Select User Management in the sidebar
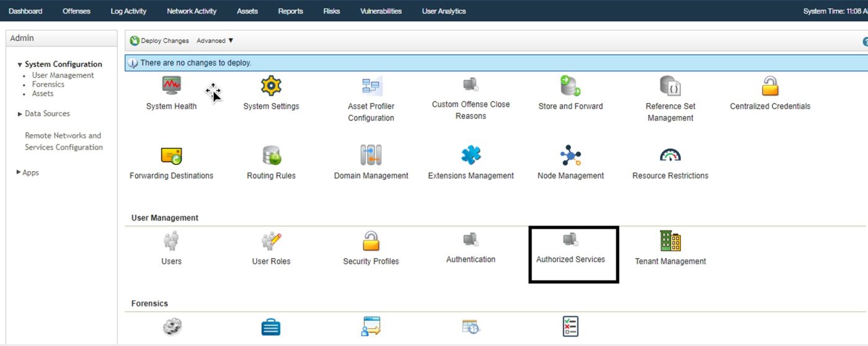868x346 pixels. (63, 76)
